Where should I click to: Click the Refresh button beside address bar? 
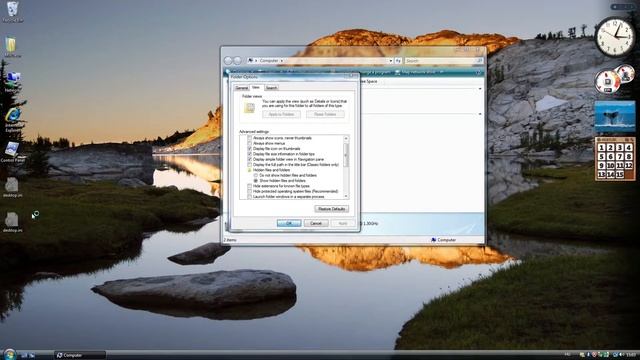point(398,60)
